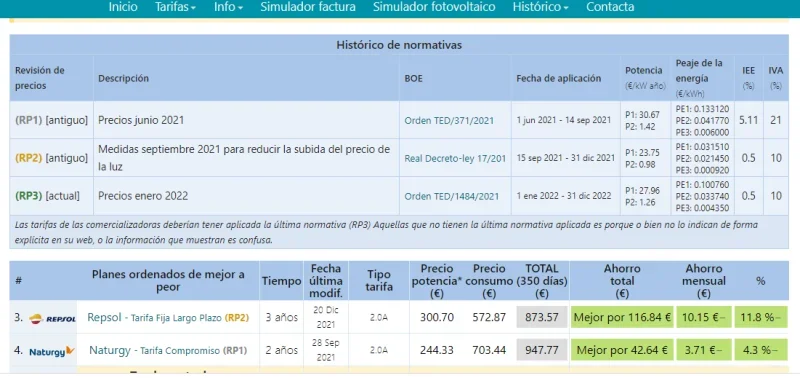
Task: Click Mejor por 116.84 € savings cell
Action: click(622, 317)
